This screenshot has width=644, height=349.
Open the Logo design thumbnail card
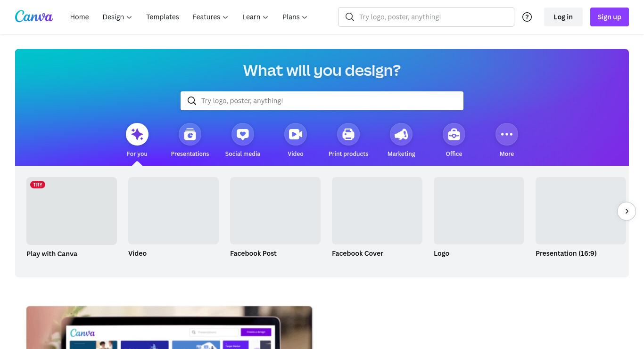pos(479,211)
